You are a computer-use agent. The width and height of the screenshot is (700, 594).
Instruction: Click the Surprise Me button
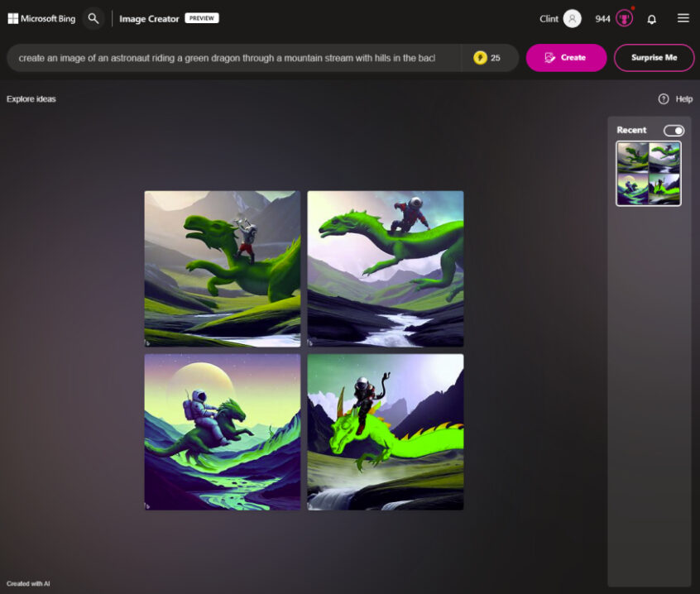pyautogui.click(x=654, y=57)
